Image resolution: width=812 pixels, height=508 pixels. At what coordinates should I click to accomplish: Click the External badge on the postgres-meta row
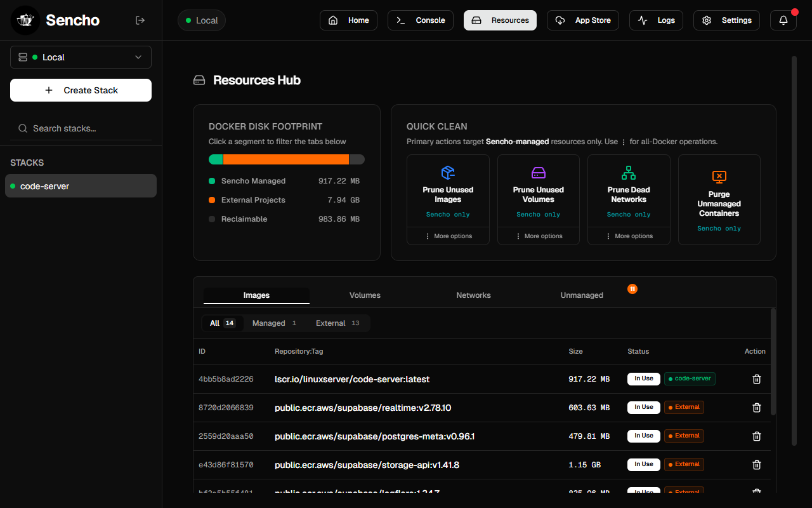point(684,436)
